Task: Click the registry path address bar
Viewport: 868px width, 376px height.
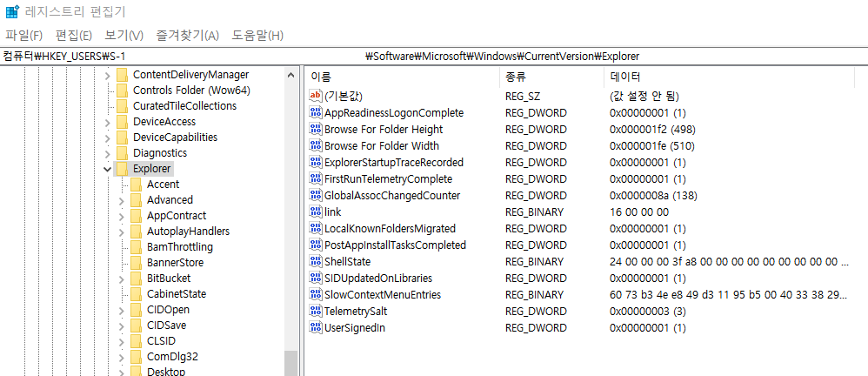Action: 434,56
